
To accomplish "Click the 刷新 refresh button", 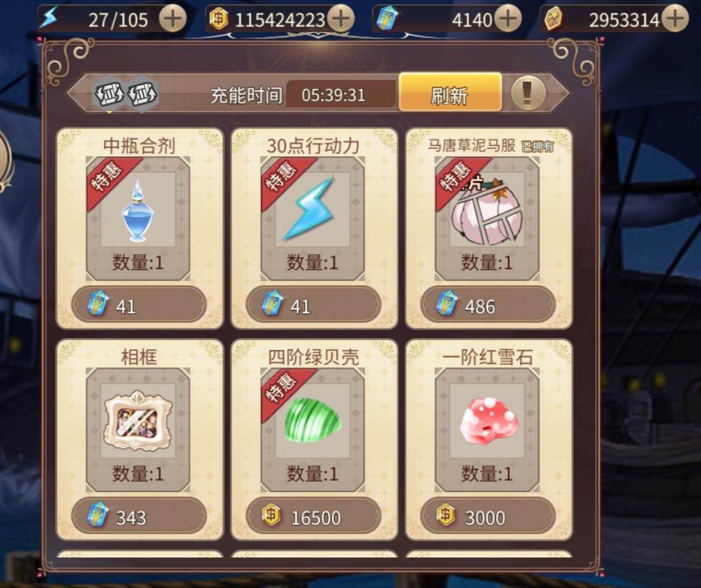I will [x=450, y=92].
